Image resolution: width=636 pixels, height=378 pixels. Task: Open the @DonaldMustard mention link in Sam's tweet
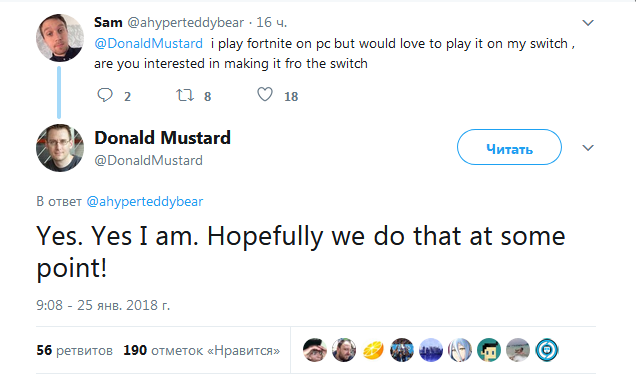[x=148, y=43]
